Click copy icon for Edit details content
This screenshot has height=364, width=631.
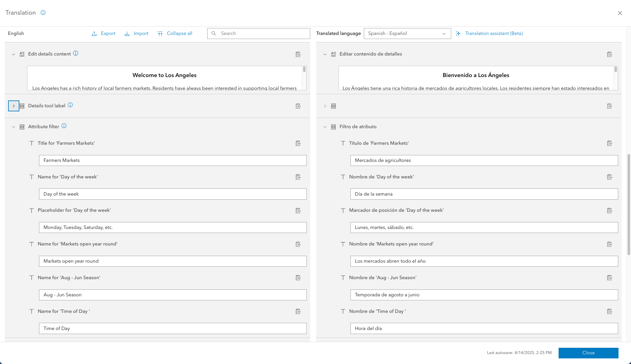click(298, 54)
